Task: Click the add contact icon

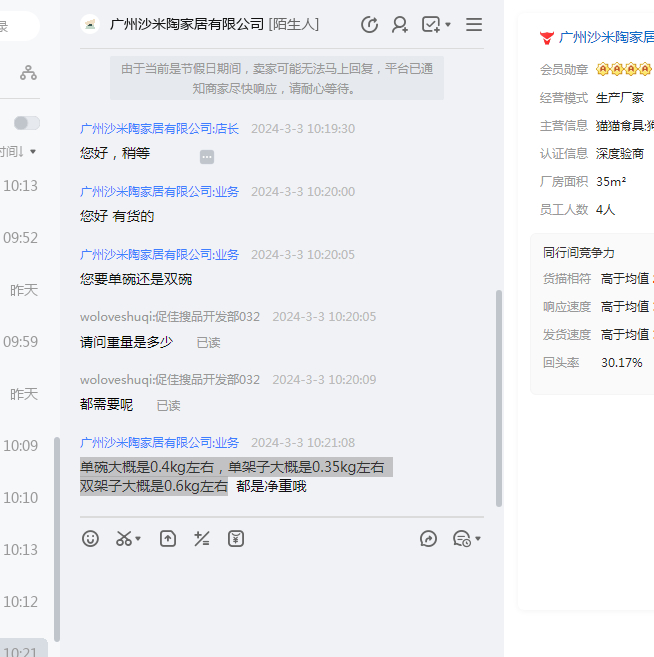Action: 400,25
